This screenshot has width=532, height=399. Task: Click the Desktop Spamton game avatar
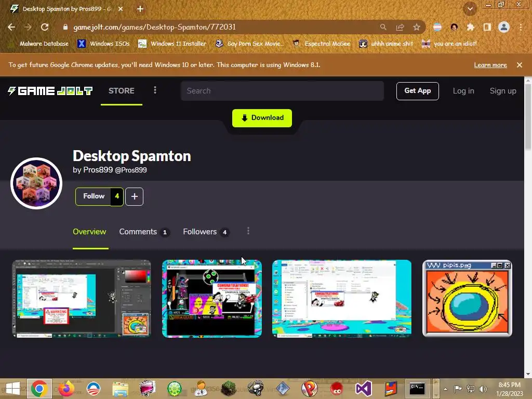(x=36, y=183)
